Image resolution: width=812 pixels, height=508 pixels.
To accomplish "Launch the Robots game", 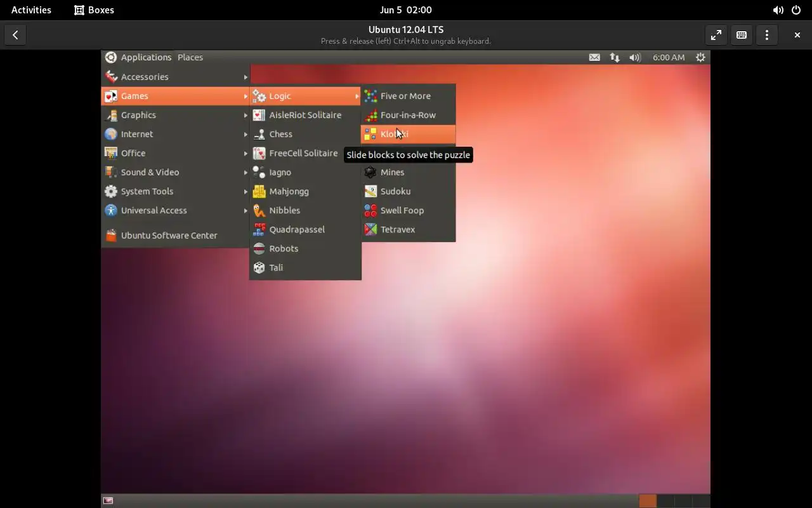I will pyautogui.click(x=305, y=248).
